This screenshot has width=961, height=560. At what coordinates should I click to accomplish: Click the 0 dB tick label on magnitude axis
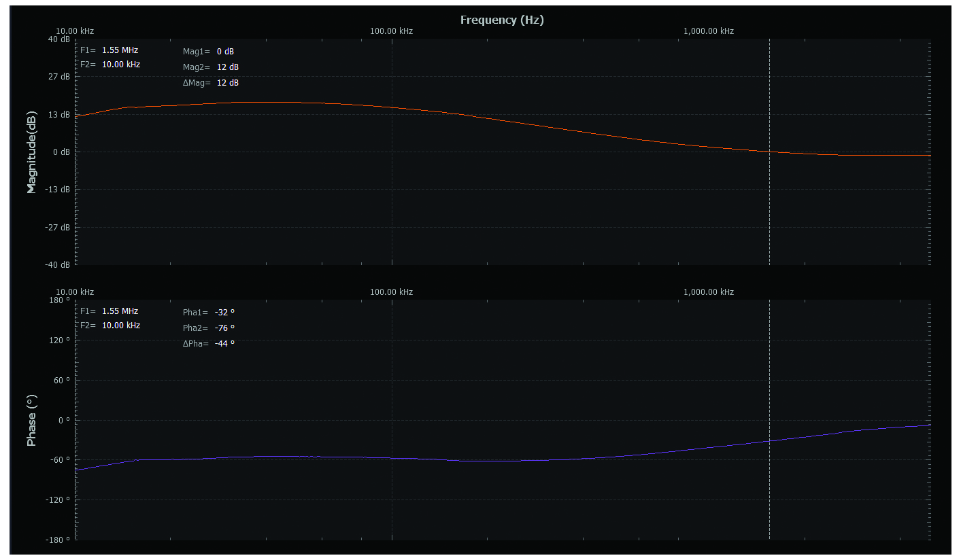click(61, 152)
